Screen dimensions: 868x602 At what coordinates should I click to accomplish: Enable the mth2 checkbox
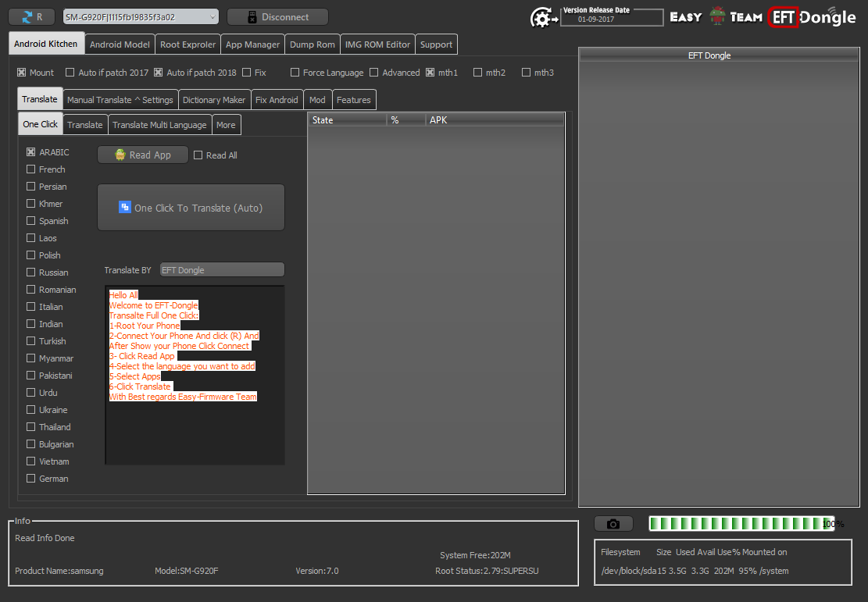tap(477, 73)
